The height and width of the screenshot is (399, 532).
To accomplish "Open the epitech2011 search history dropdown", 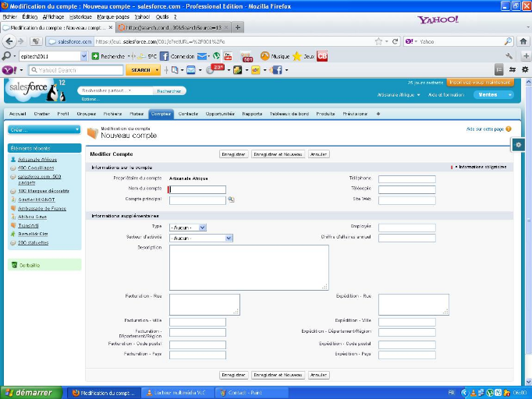I will coord(83,56).
